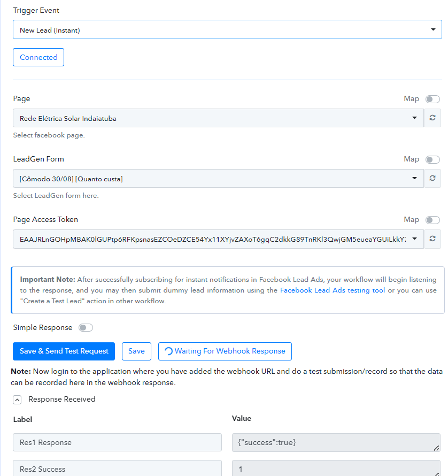
Task: Open the Rede Elétrica Solar Indaiatuba page dropdown
Action: click(x=218, y=118)
